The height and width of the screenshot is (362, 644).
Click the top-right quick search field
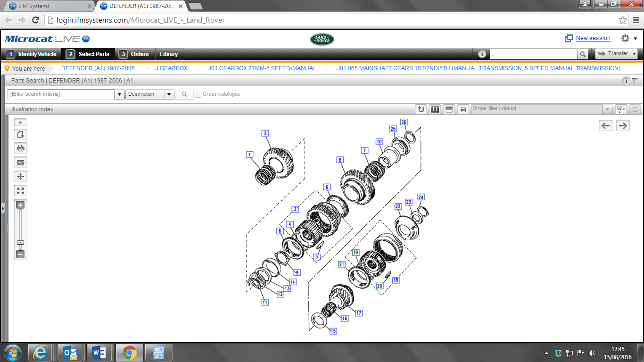click(x=533, y=54)
